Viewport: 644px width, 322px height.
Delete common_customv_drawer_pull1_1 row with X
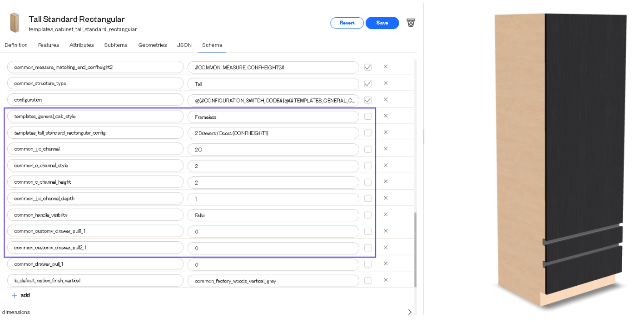[x=386, y=231]
